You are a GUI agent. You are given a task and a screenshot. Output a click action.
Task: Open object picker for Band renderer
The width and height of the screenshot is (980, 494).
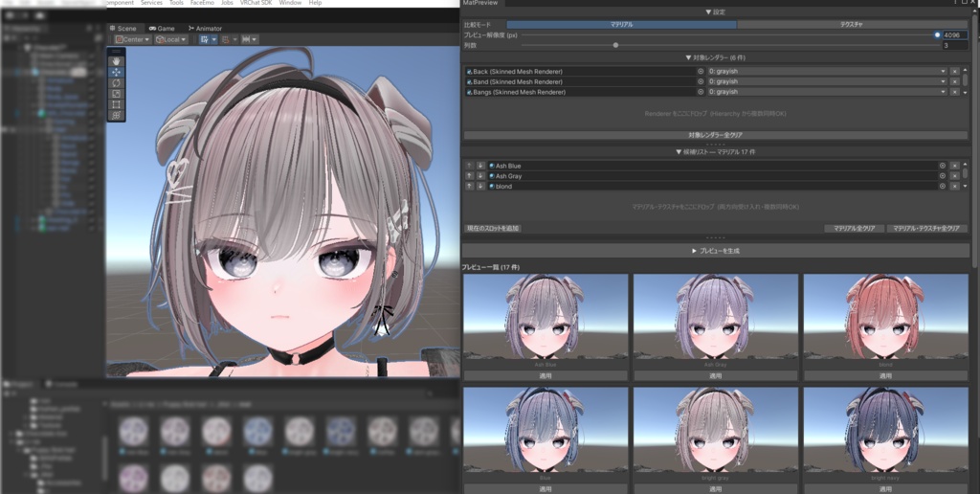pos(700,81)
